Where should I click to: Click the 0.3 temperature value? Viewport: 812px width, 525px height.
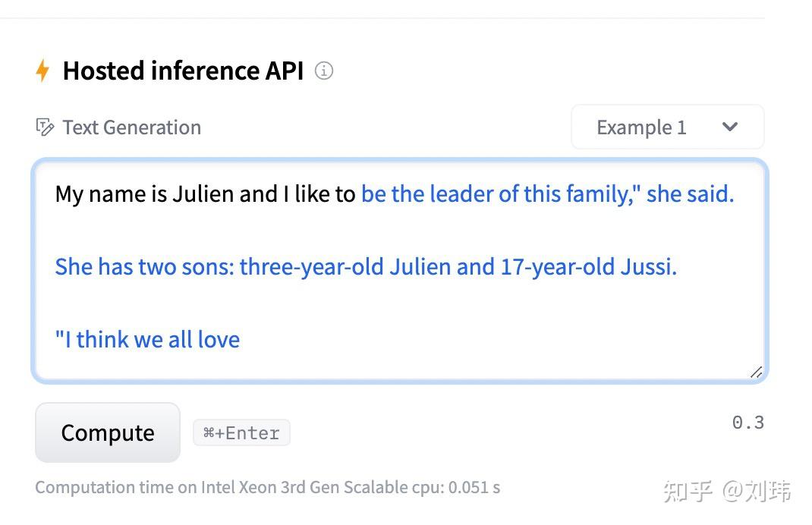[748, 422]
